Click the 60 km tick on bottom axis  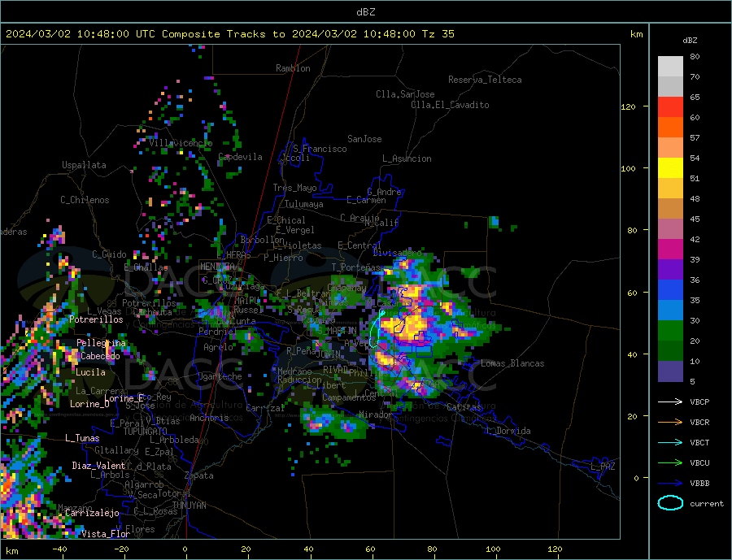click(370, 549)
